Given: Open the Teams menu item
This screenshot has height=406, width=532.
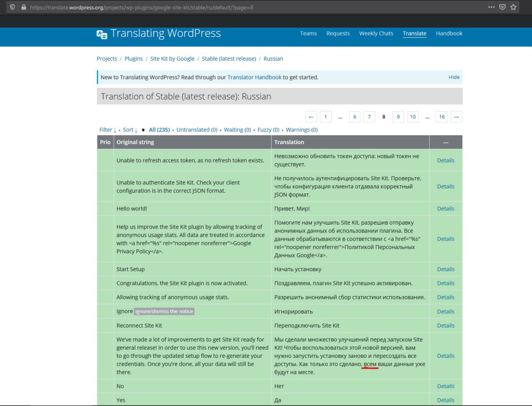Looking at the screenshot, I should (308, 33).
